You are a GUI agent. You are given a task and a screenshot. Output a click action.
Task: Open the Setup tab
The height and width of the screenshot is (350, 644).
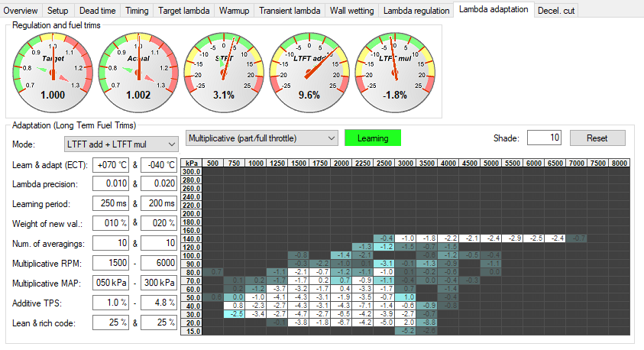pos(57,11)
